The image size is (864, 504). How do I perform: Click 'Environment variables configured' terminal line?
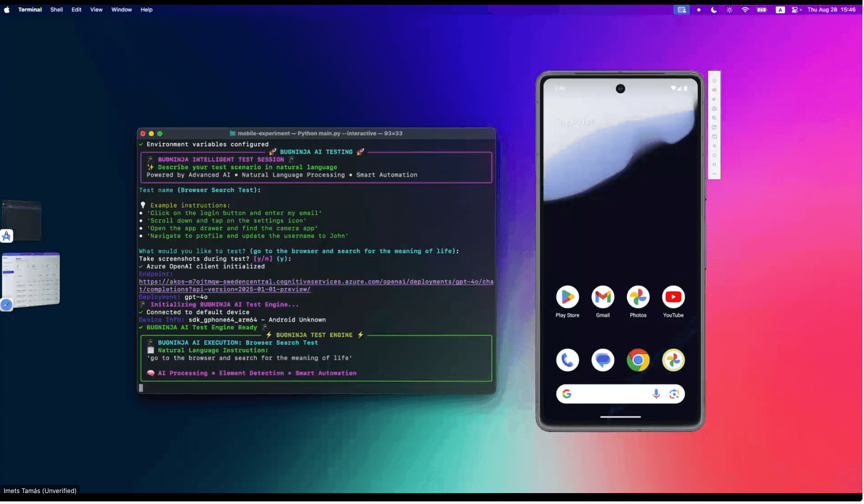coord(208,145)
